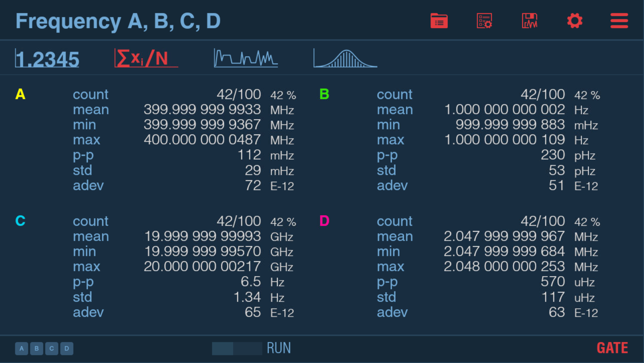Click channel C std value 1.34
This screenshot has width=644, height=363.
(247, 297)
